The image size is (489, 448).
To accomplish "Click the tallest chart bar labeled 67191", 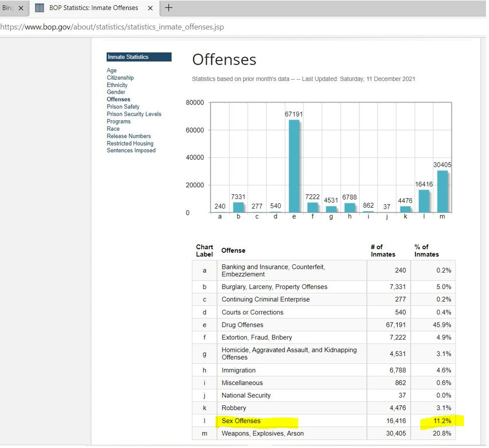I will point(294,166).
